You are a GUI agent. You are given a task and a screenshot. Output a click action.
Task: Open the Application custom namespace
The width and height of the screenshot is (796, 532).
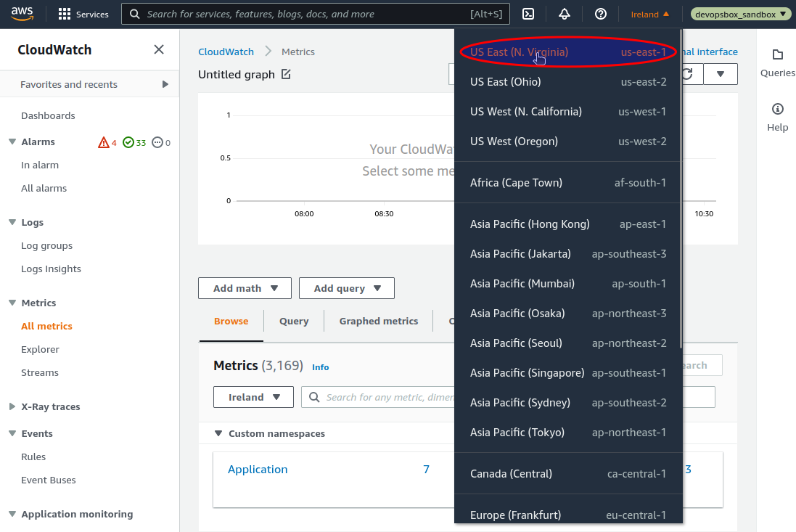click(258, 470)
